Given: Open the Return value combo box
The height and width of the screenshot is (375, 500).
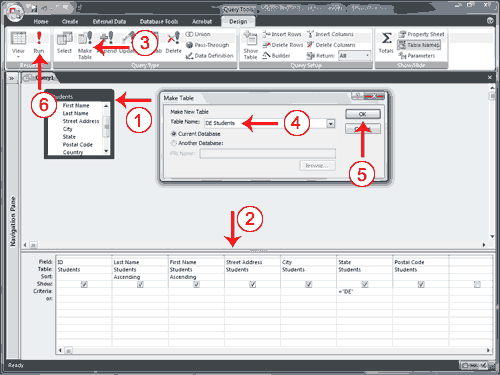Looking at the screenshot, I should pos(354,56).
